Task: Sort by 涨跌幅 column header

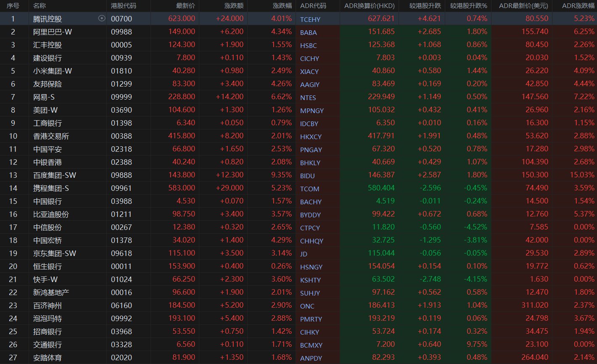Action: click(282, 6)
